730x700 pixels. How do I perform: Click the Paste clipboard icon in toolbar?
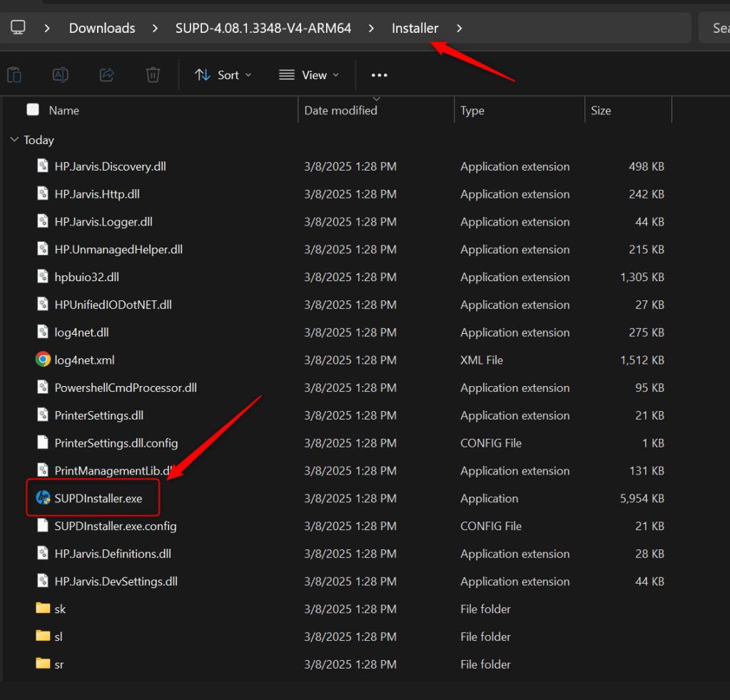coord(14,75)
